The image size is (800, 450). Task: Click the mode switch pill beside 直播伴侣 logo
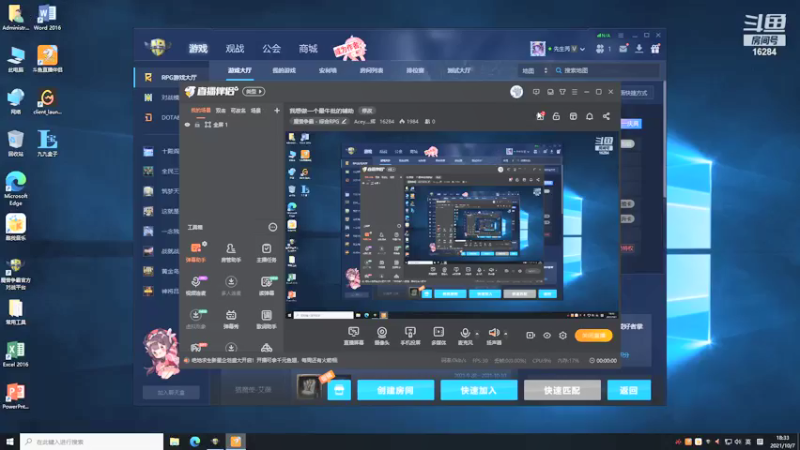(254, 91)
